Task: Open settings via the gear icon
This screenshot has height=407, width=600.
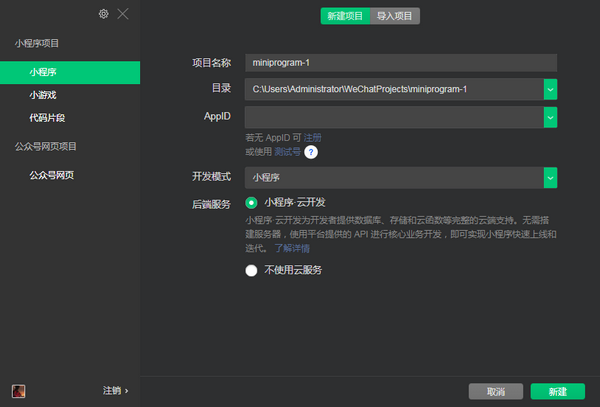Action: [103, 14]
